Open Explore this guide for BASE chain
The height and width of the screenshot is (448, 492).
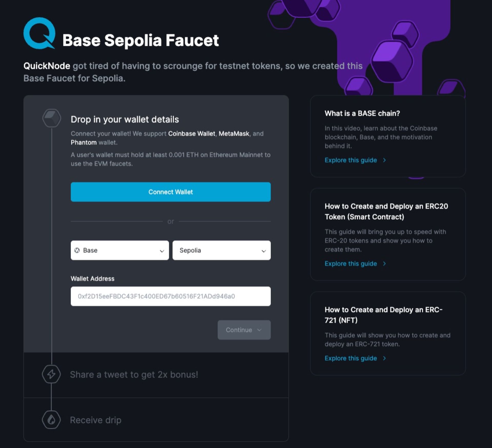pyautogui.click(x=351, y=160)
